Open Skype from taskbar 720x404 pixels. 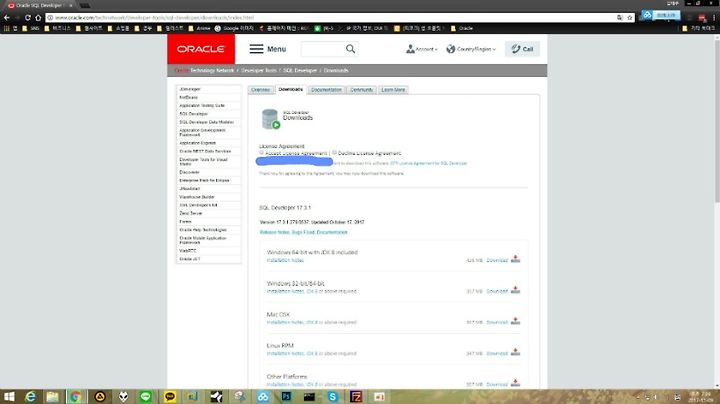tap(332, 397)
